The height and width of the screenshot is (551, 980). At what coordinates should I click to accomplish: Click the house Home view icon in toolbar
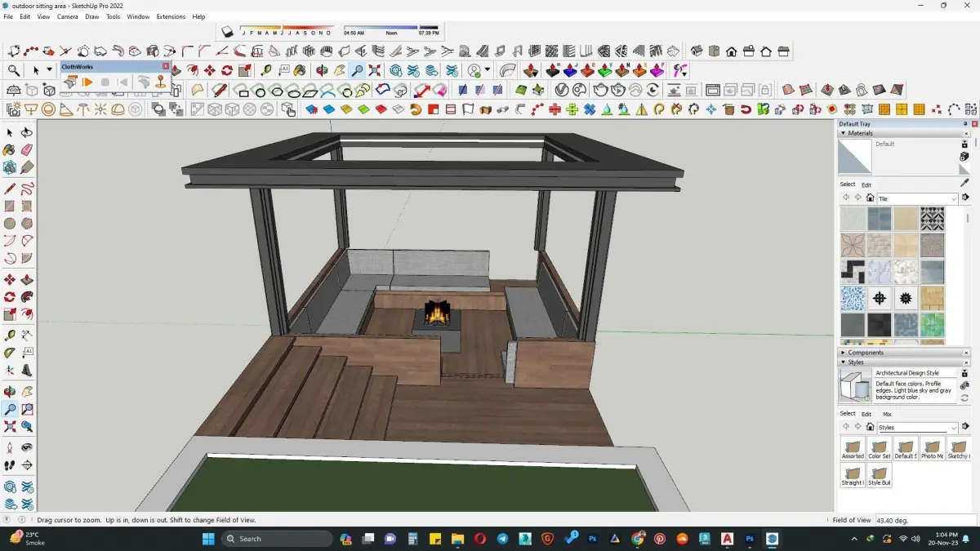pos(731,51)
